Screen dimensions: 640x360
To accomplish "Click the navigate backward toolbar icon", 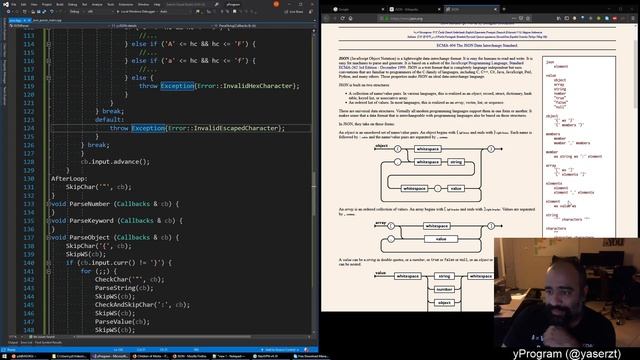I will (9, 11).
